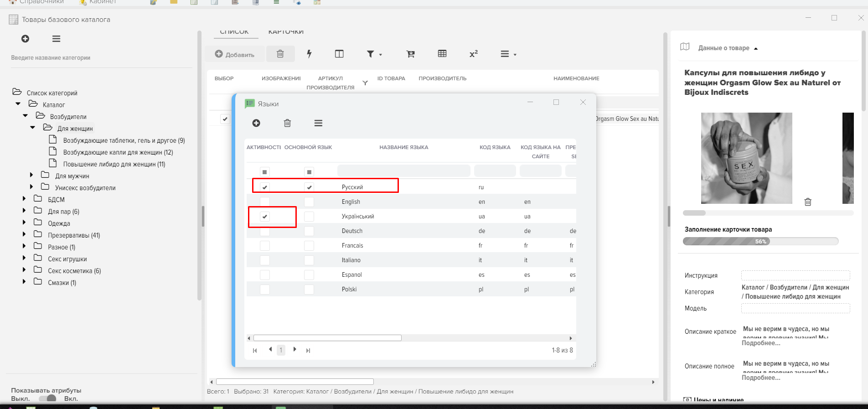Enable activity checkbox for Polski
This screenshot has height=409, width=868.
click(265, 289)
